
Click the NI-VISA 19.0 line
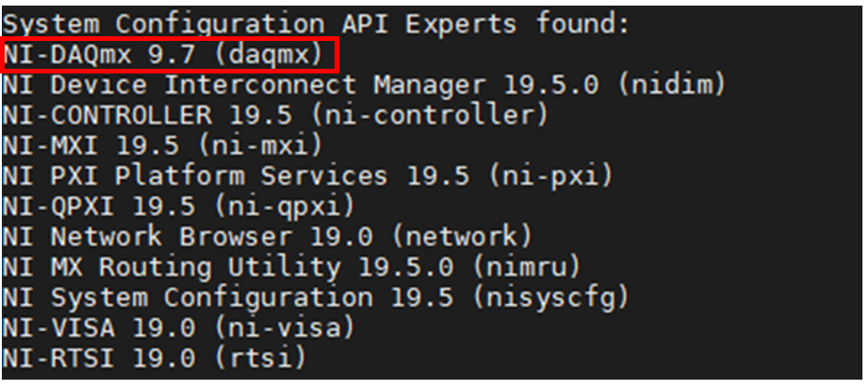coord(178,328)
